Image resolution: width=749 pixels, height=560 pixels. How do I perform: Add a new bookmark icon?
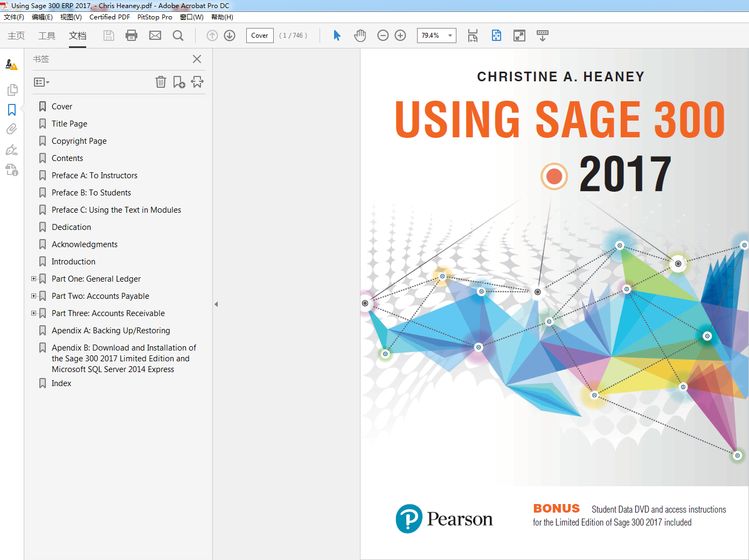pos(179,82)
